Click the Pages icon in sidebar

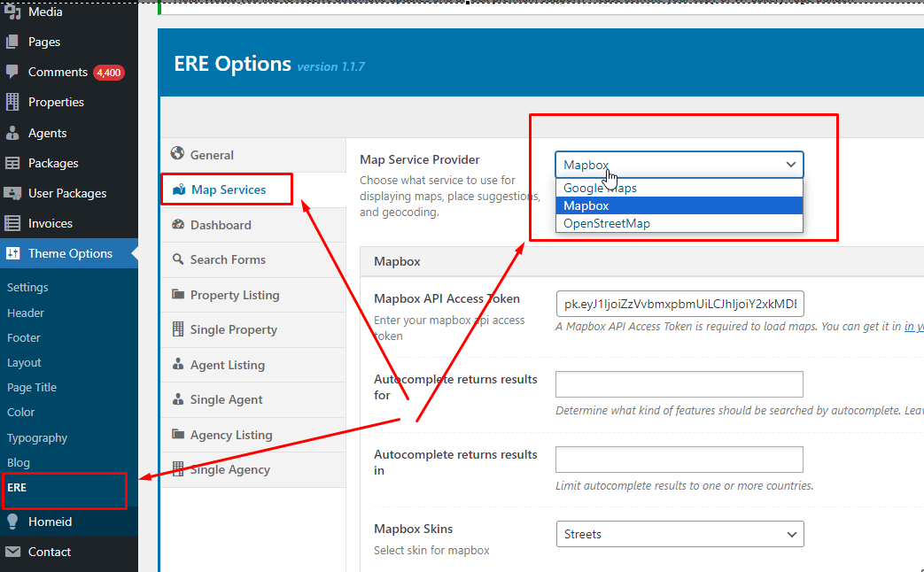pyautogui.click(x=12, y=42)
